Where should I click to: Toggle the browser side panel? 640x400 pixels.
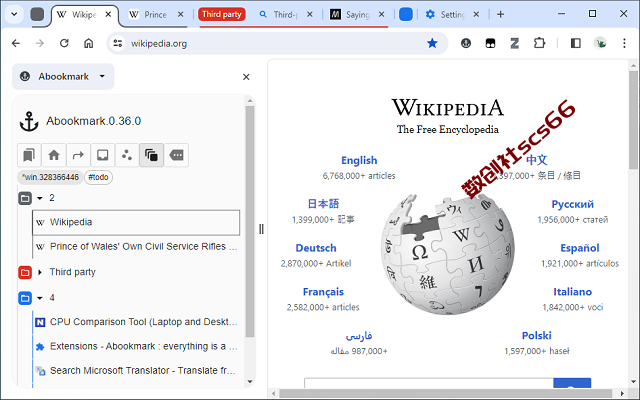click(576, 43)
